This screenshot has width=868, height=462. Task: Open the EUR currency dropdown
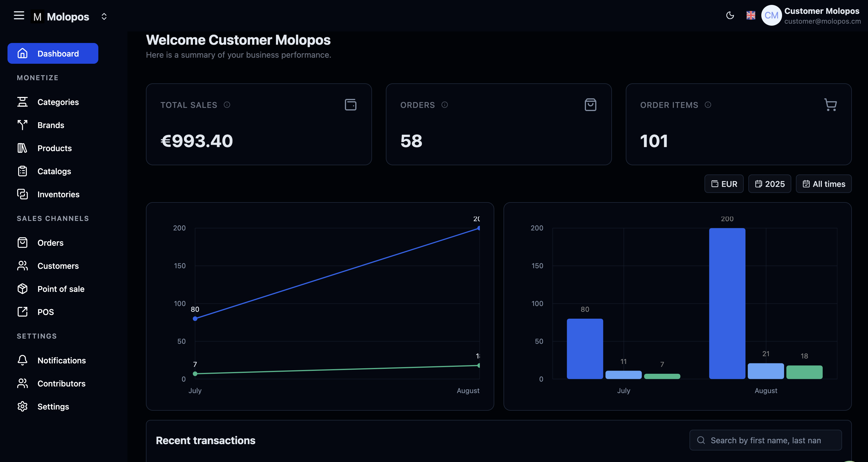click(x=724, y=184)
